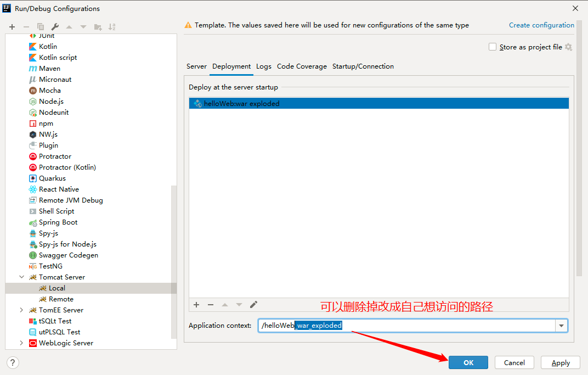
Task: Select the TestNG template
Action: pos(50,266)
